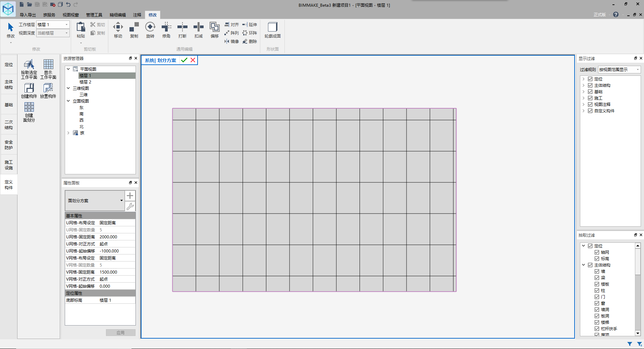
Task: Uncheck 楼板 in 拾取过滤 panel
Action: (x=597, y=284)
